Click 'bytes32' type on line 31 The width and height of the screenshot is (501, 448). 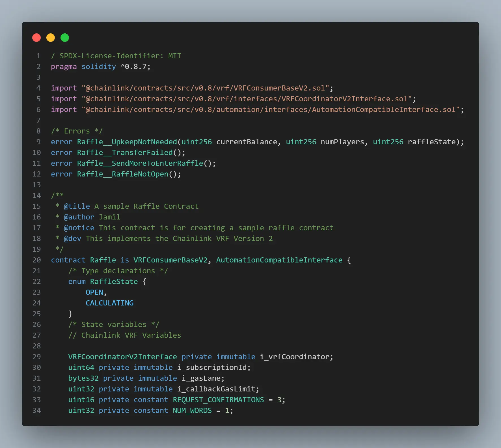[83, 378]
